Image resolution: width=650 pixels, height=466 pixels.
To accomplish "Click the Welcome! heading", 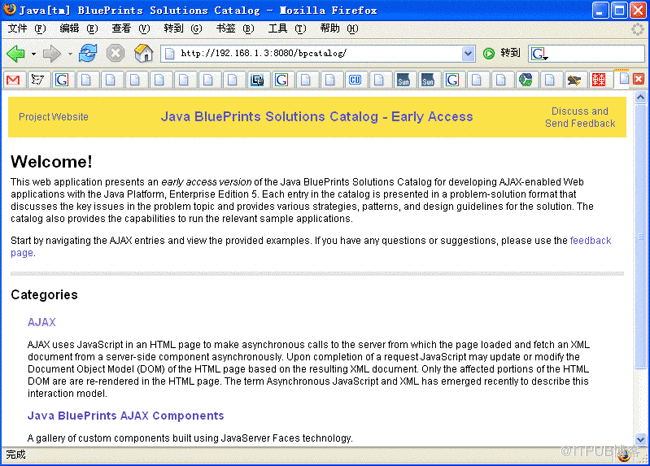I will [51, 162].
